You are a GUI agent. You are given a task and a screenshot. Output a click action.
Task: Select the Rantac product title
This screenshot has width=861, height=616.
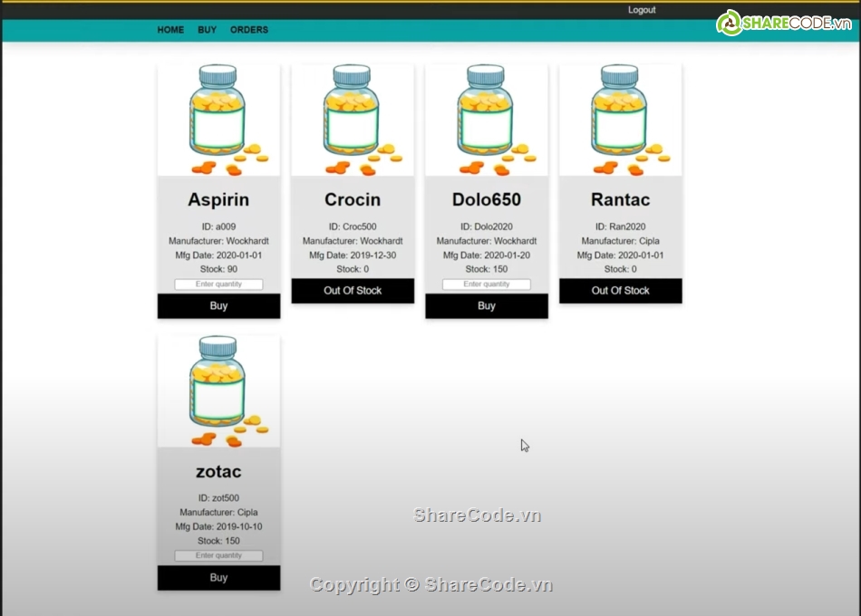coord(621,199)
